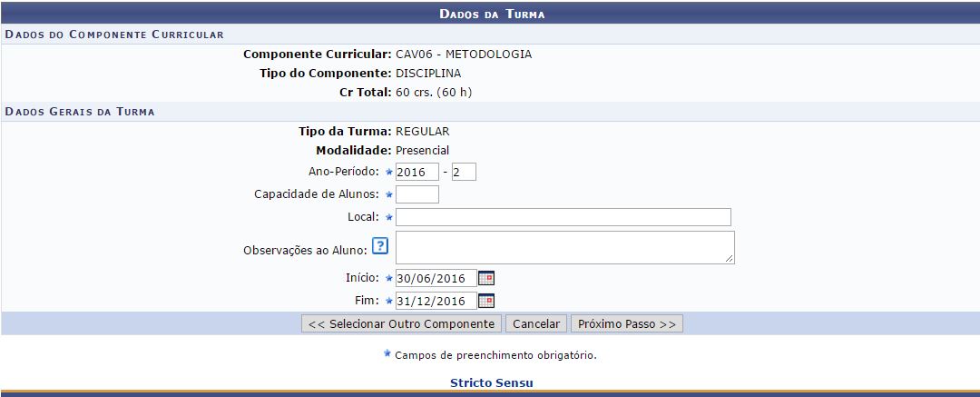Viewport: 980px width, 397px height.
Task: Select the Fim date field with 31/12/2016
Action: tap(436, 301)
